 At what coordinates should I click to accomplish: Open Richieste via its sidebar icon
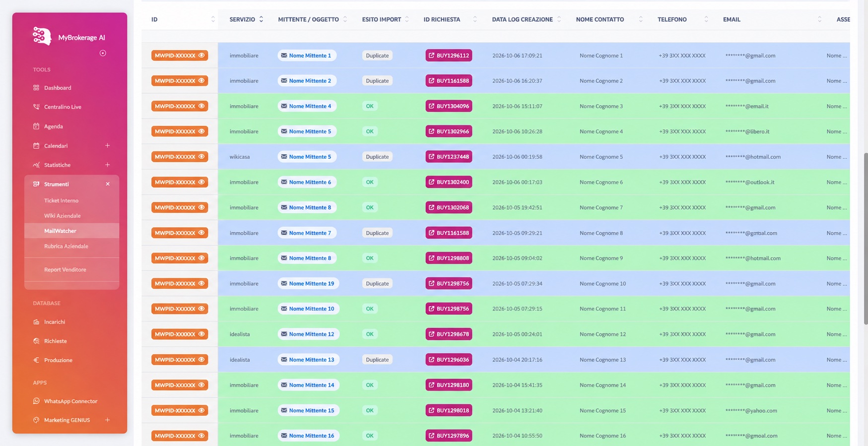pyautogui.click(x=36, y=341)
